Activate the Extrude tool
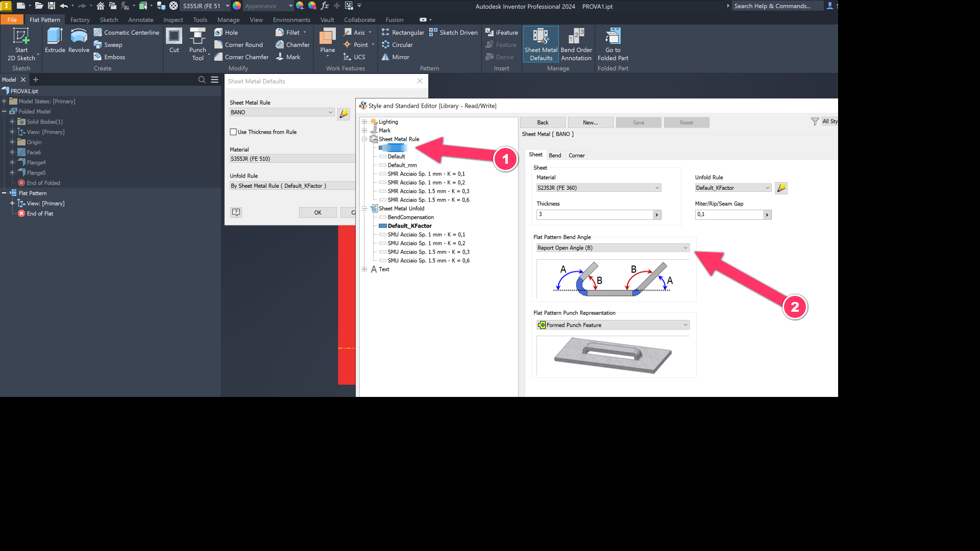980x551 pixels. (x=55, y=41)
